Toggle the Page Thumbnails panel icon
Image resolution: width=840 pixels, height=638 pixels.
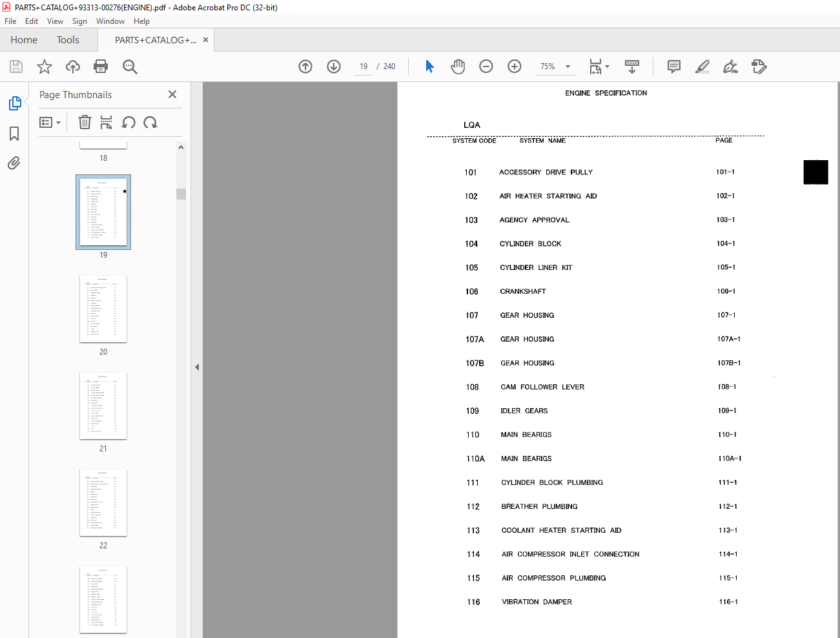pos(14,103)
